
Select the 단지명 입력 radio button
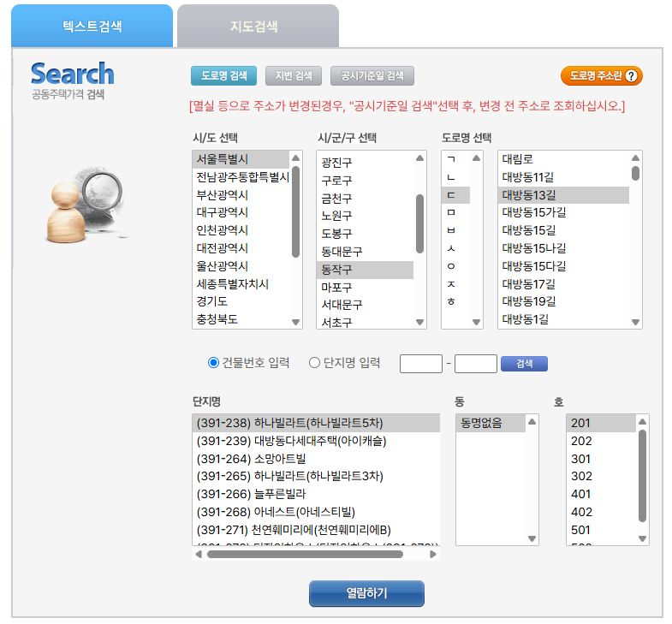tap(314, 363)
